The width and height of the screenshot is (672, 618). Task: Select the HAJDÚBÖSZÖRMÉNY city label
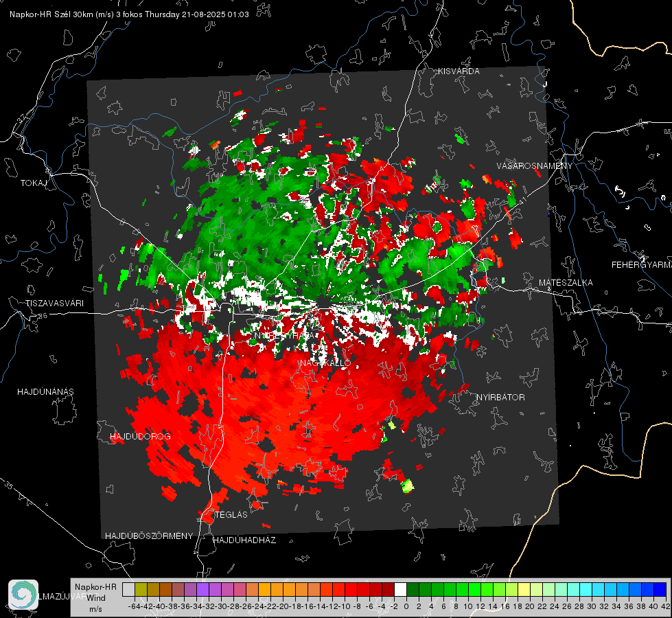coord(149,536)
